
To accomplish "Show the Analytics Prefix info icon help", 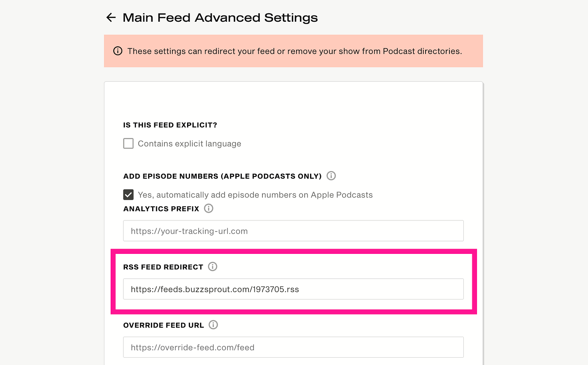I will 209,208.
